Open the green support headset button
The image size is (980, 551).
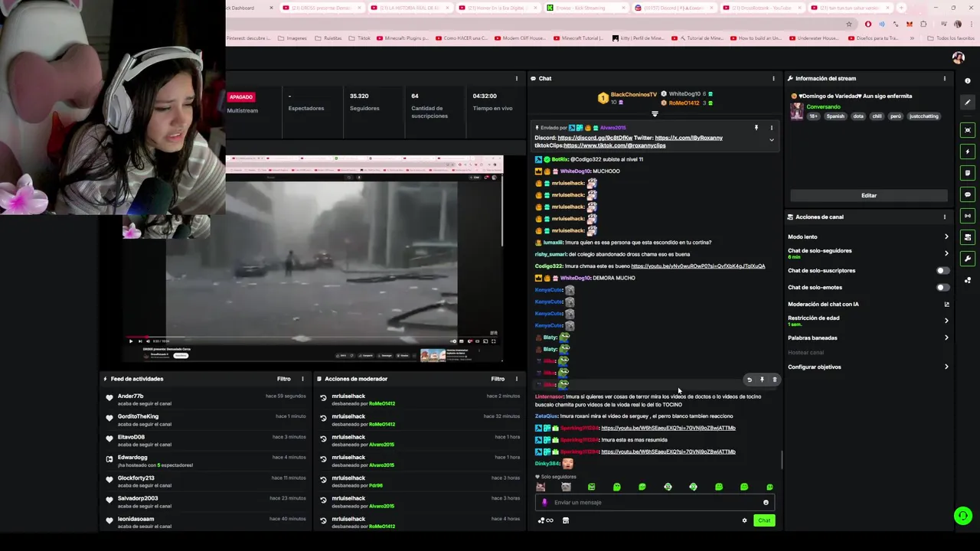[x=963, y=516]
